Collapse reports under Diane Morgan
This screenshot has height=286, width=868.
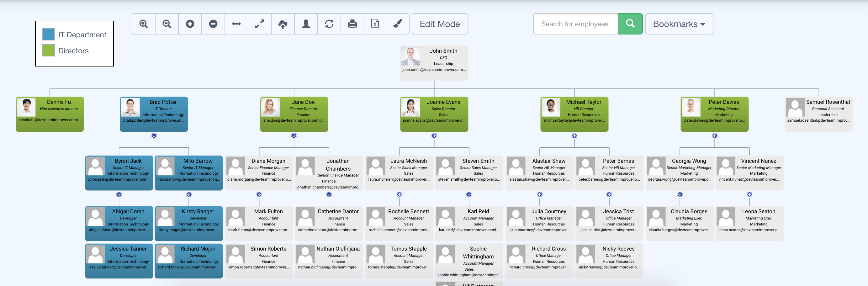pyautogui.click(x=259, y=194)
